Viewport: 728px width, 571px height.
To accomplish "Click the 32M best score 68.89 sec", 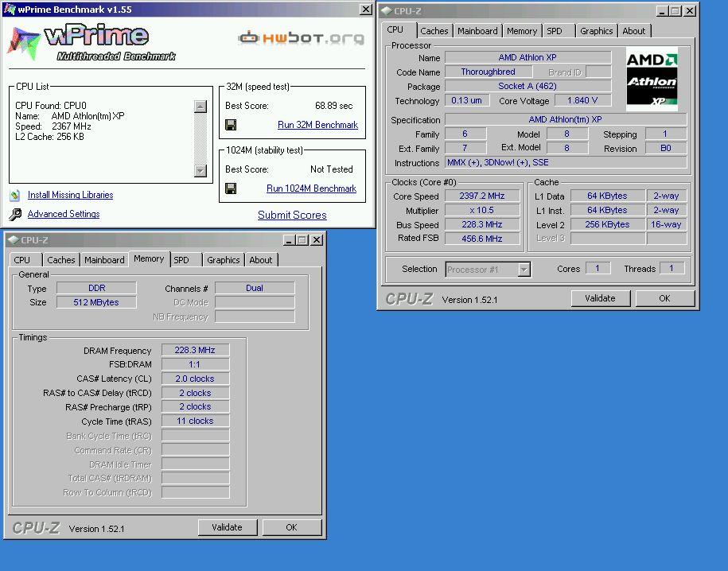I will [334, 106].
